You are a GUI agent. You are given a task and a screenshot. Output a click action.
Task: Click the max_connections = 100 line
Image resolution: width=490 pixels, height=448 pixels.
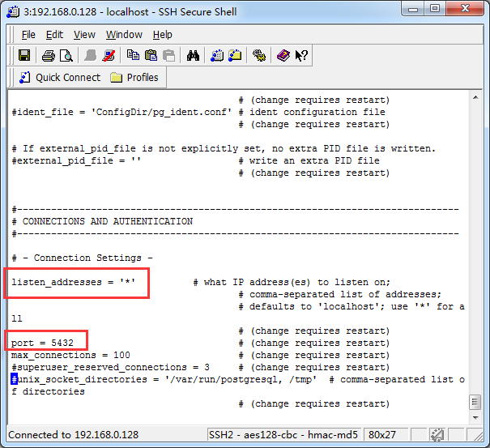pos(70,355)
